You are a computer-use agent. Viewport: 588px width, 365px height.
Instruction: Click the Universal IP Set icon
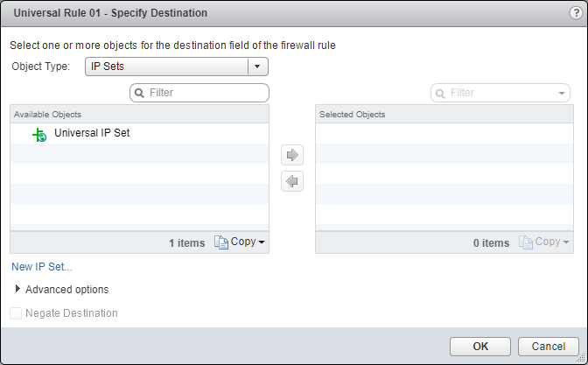tap(38, 134)
